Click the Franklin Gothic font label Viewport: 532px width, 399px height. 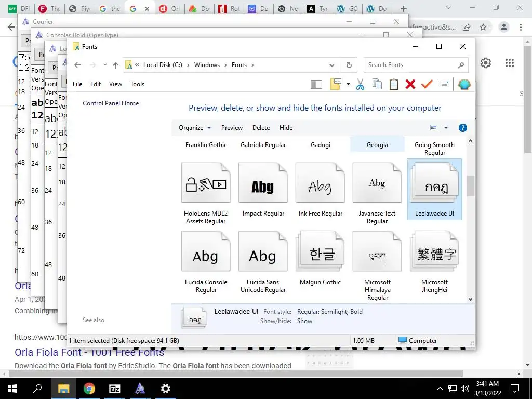pos(206,145)
